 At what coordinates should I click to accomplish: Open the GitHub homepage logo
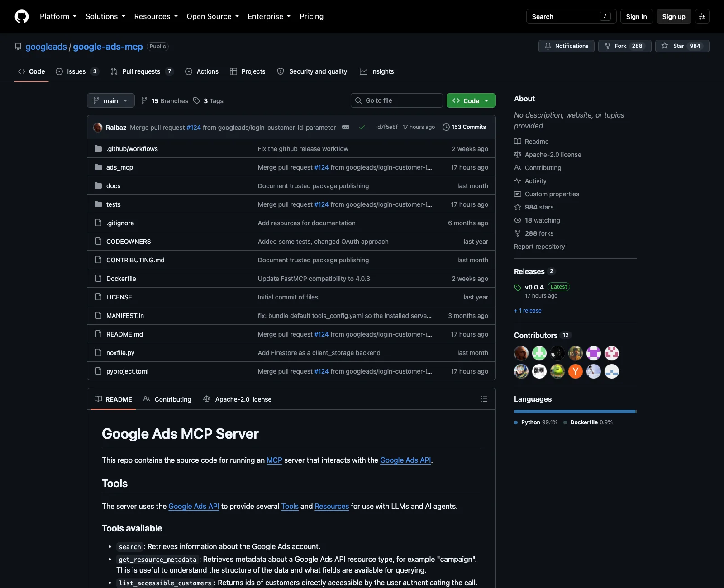point(22,16)
